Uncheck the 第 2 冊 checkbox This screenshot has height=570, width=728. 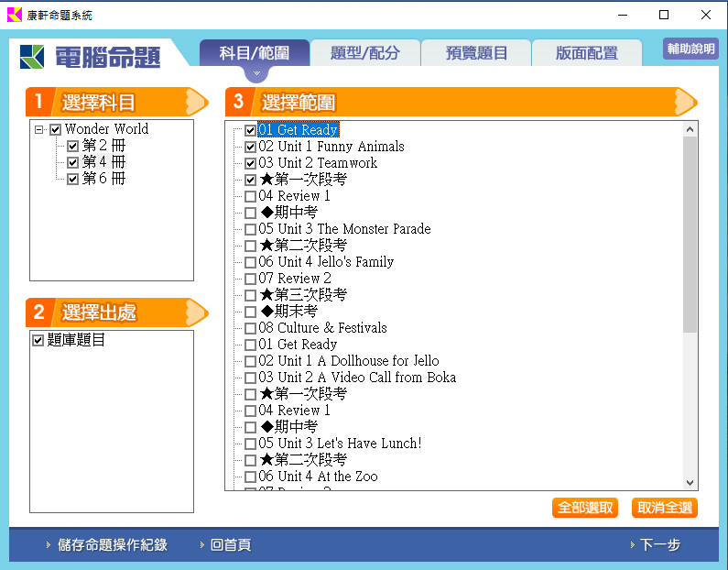click(x=73, y=146)
